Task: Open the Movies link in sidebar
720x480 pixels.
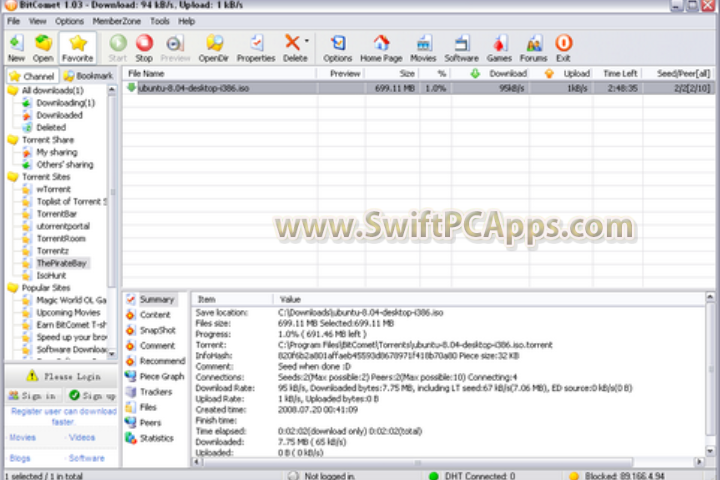Action: point(22,438)
